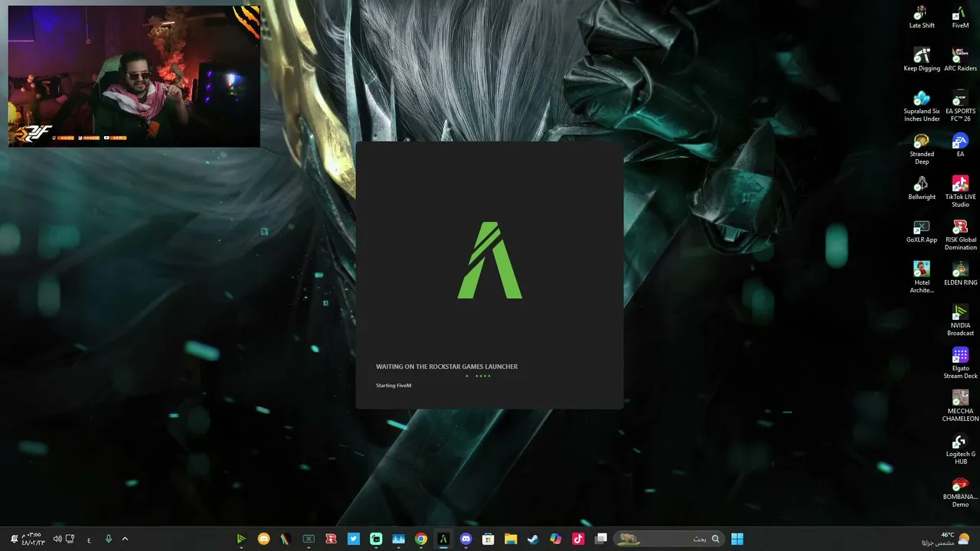980x551 pixels.
Task: Expand the hidden tray icons chevron
Action: [x=125, y=539]
